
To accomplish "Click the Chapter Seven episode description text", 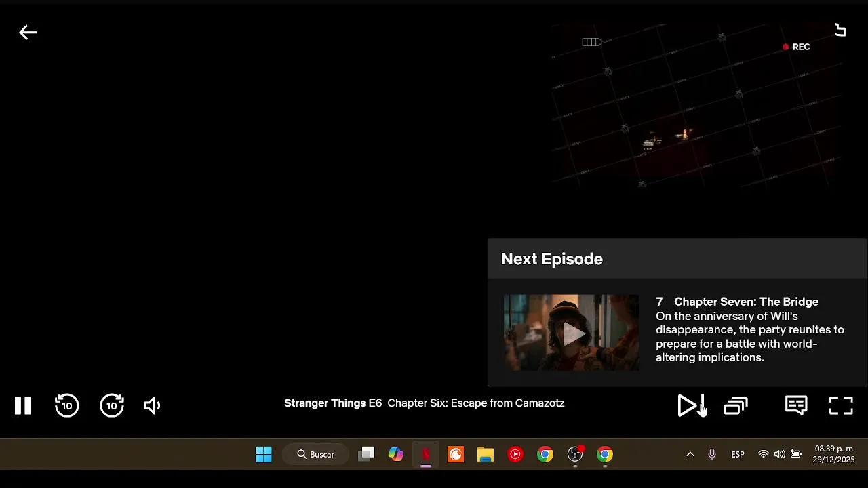I will point(750,337).
